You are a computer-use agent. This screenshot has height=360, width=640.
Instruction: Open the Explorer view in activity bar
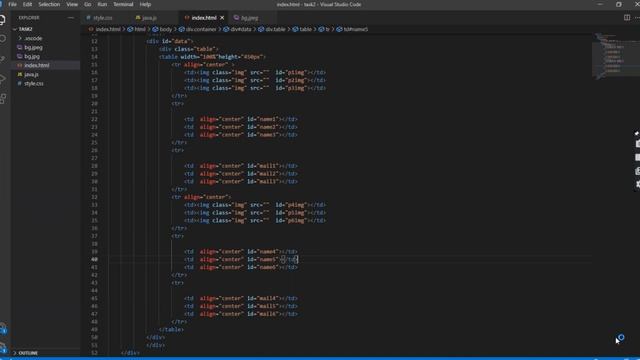point(3,20)
